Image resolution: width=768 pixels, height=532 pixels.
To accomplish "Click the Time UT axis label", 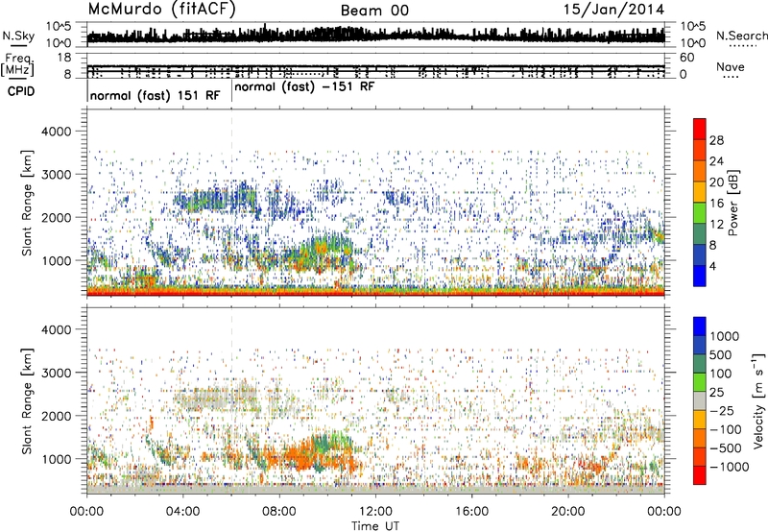I will pos(375,526).
